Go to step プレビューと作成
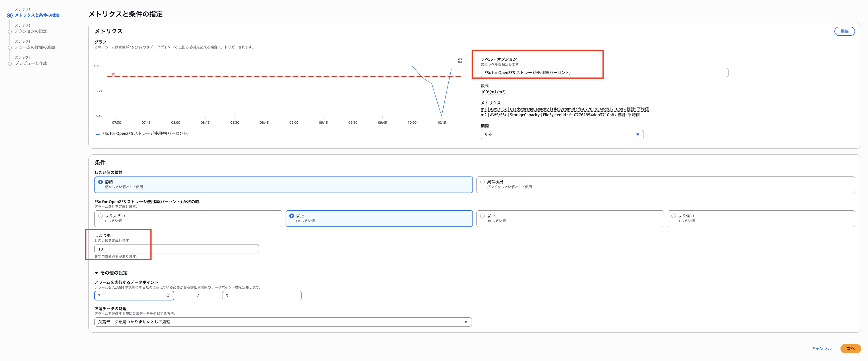Image resolution: width=868 pixels, height=361 pixels. pos(31,63)
